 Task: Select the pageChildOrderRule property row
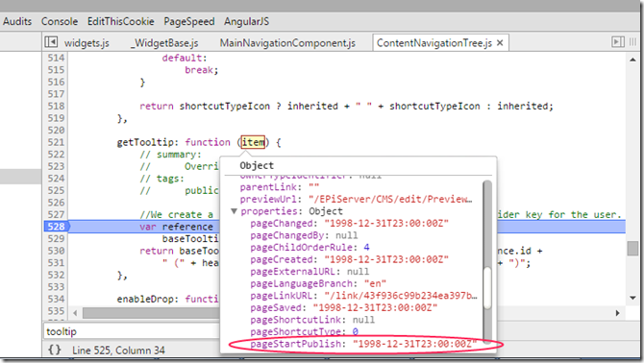pos(310,248)
